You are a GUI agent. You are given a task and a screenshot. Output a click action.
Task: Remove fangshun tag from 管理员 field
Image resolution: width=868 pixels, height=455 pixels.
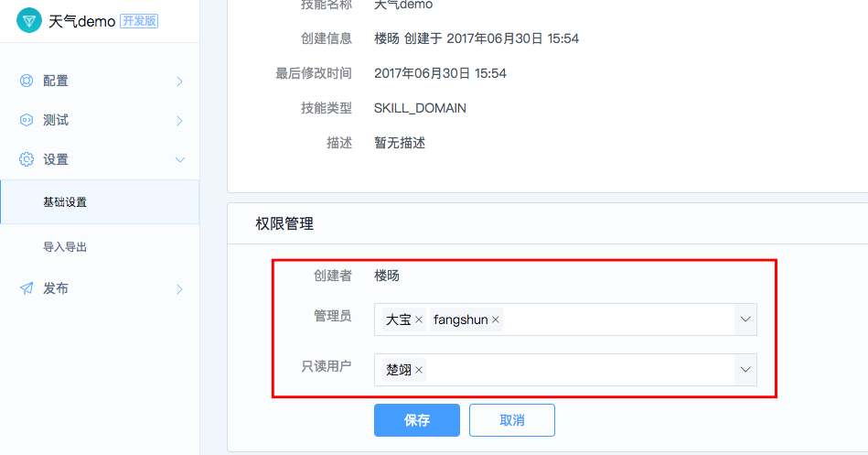pos(496,320)
